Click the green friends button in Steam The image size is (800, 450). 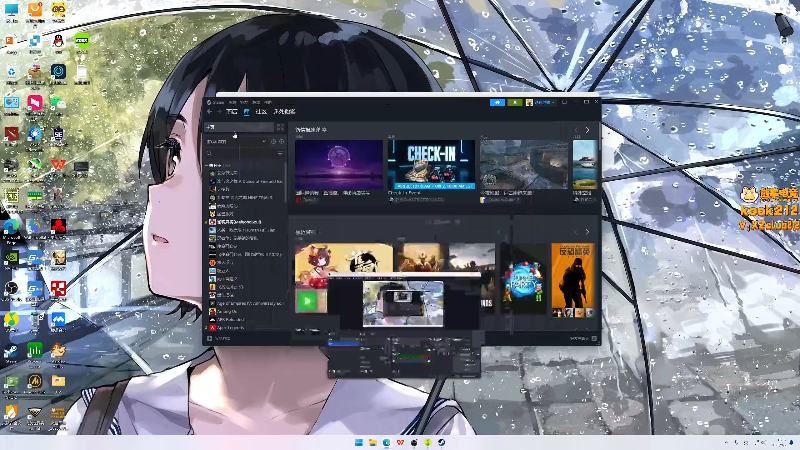click(515, 103)
